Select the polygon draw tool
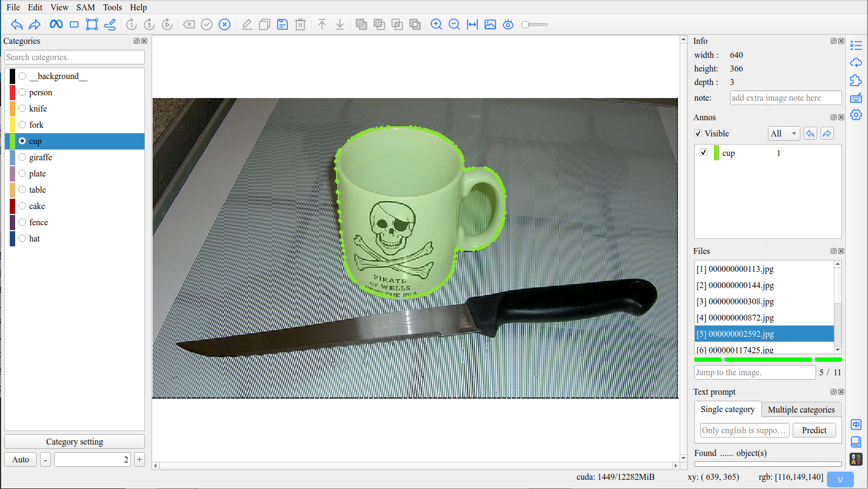Image resolution: width=868 pixels, height=489 pixels. 92,24
